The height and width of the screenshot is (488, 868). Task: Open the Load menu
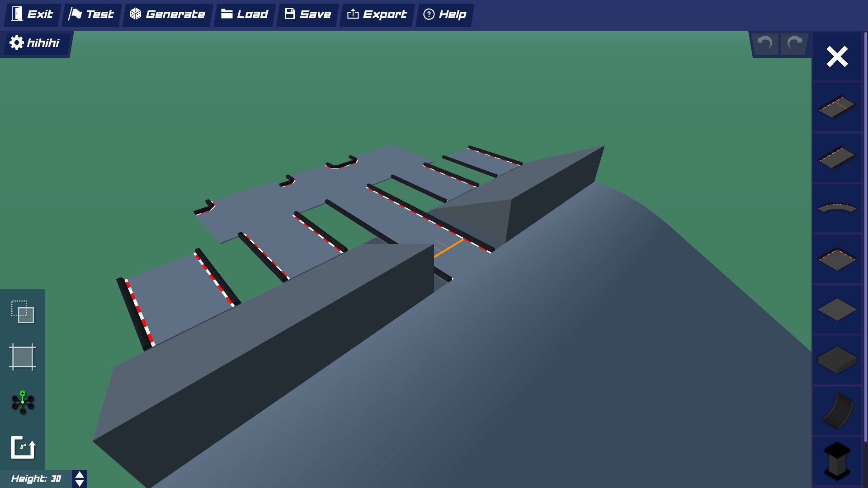245,14
